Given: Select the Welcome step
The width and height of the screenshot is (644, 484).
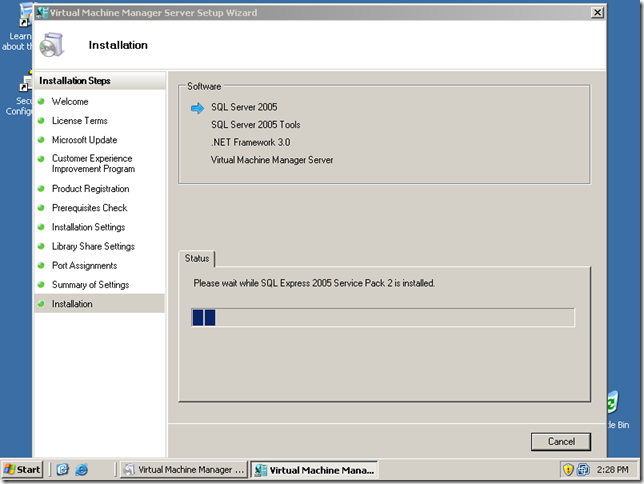Looking at the screenshot, I should point(70,101).
